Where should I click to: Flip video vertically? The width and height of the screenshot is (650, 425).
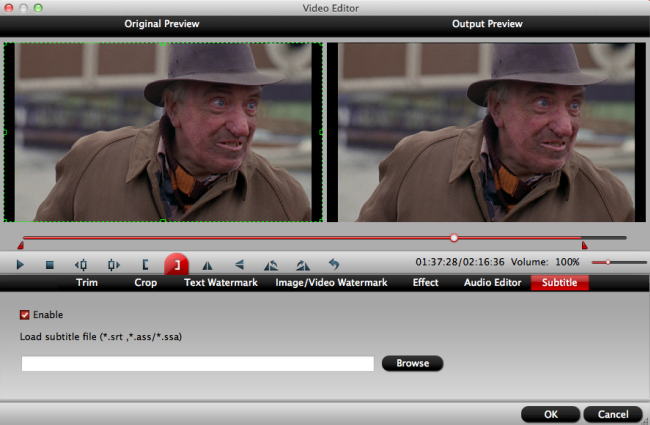pyautogui.click(x=239, y=265)
